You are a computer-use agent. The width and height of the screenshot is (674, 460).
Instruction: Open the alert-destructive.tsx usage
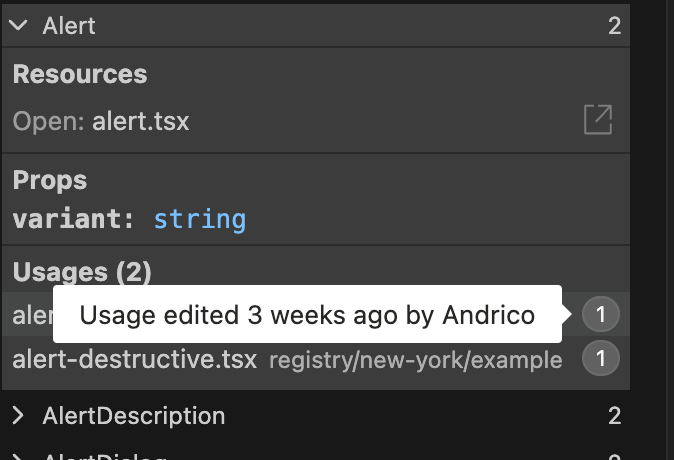click(x=135, y=359)
